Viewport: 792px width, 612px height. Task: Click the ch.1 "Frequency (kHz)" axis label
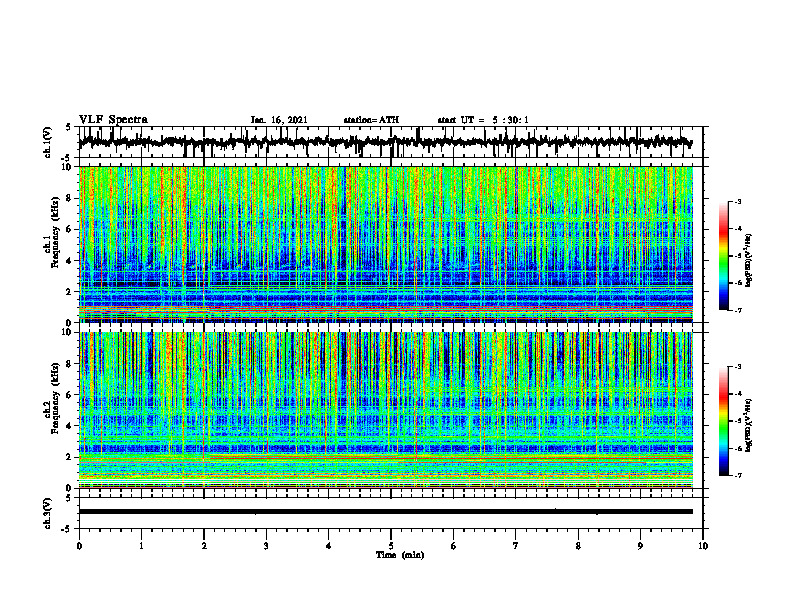coord(56,232)
